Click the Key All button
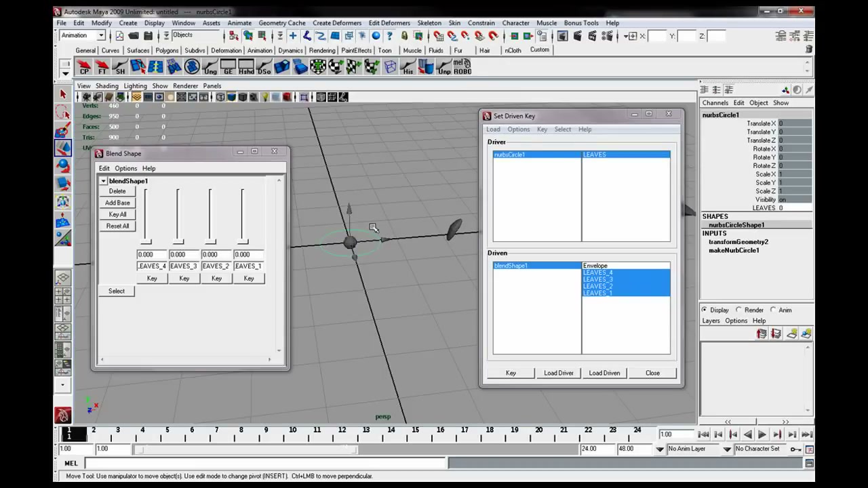Image resolution: width=868 pixels, height=488 pixels. [x=117, y=214]
